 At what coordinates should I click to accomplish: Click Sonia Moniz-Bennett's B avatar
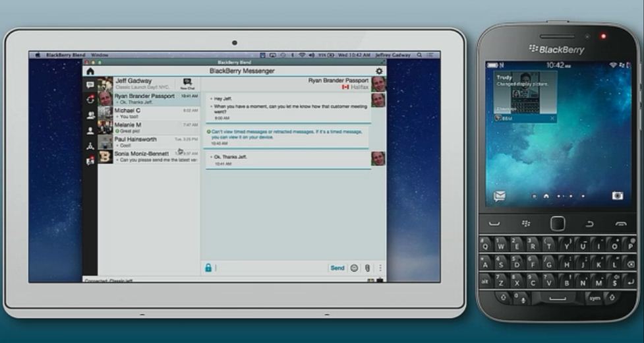pyautogui.click(x=105, y=157)
